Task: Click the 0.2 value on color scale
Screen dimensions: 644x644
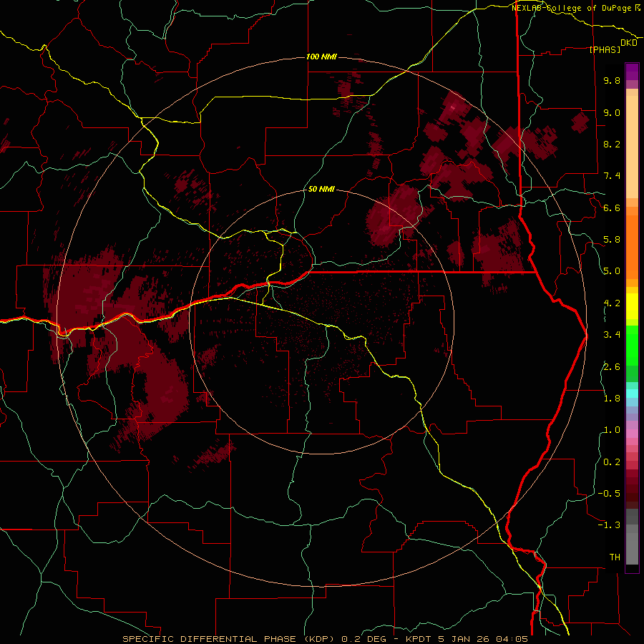Action: point(612,462)
